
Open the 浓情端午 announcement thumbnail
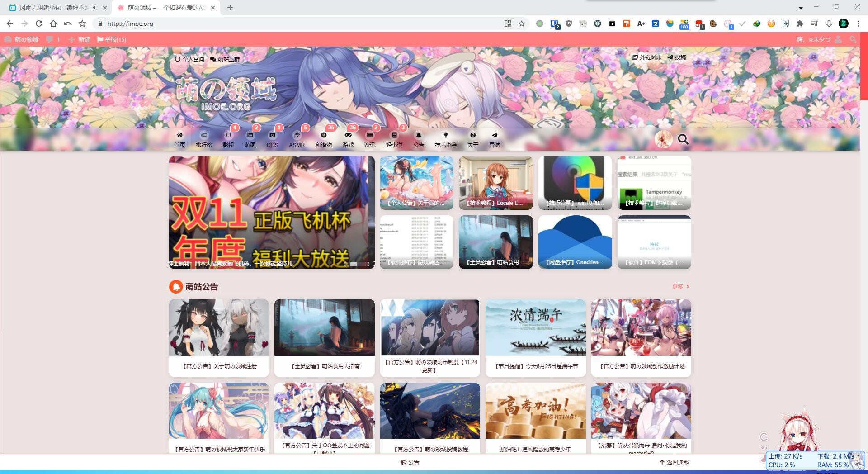coord(535,327)
